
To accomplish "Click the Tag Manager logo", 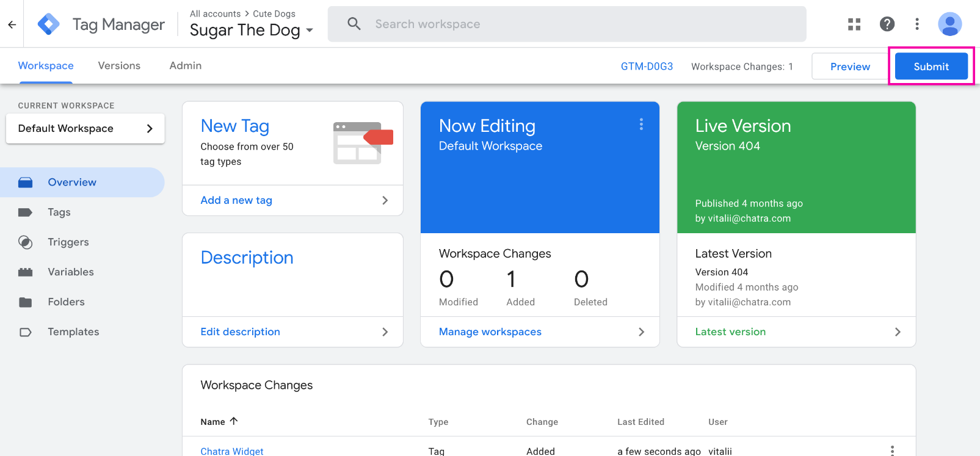I will 48,24.
